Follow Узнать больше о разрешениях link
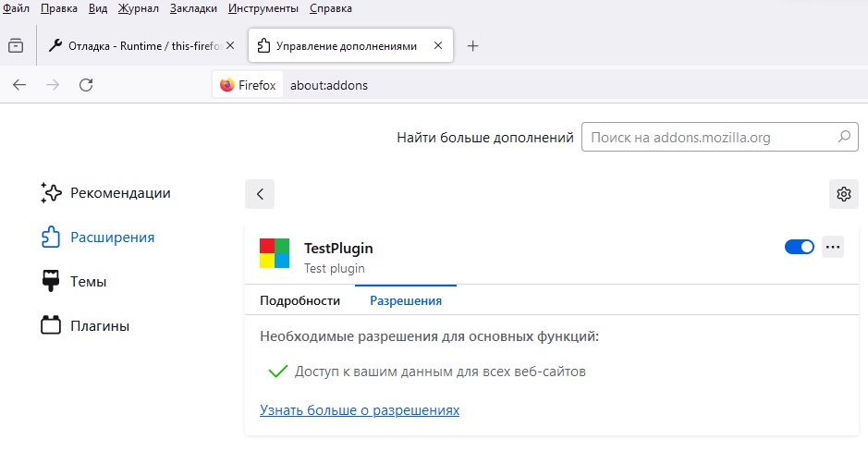Image resolution: width=868 pixels, height=451 pixels. pos(360,410)
